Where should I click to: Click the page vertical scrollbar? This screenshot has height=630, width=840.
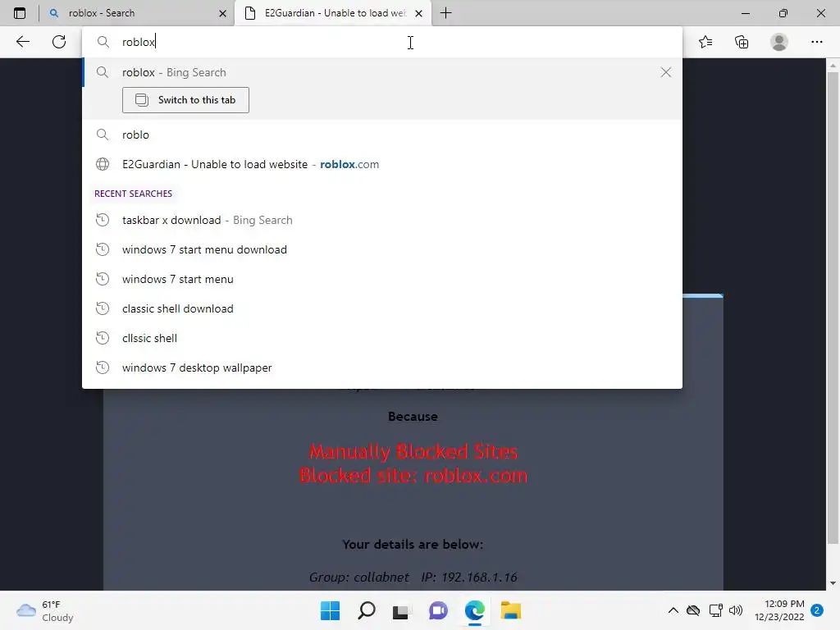[833, 307]
